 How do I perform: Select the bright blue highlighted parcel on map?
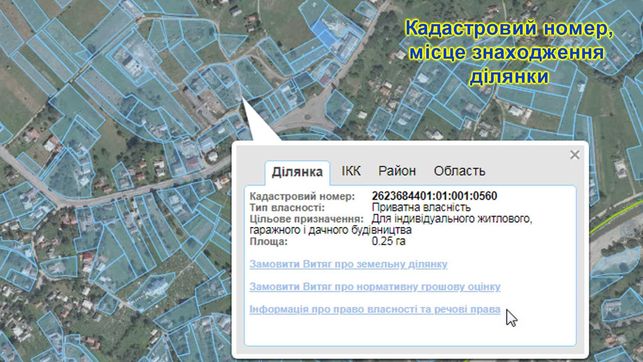324,34
